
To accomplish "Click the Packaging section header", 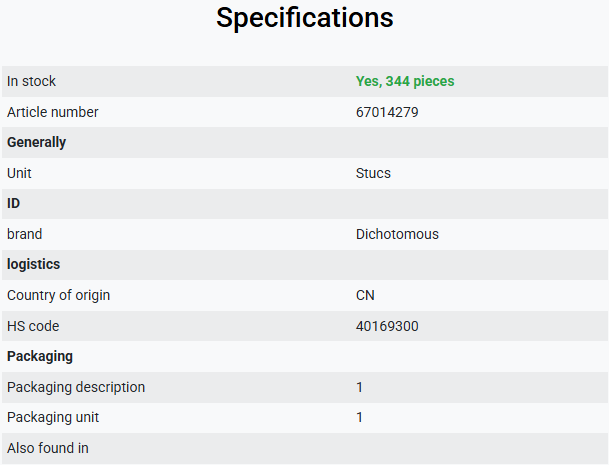I will pos(40,357).
